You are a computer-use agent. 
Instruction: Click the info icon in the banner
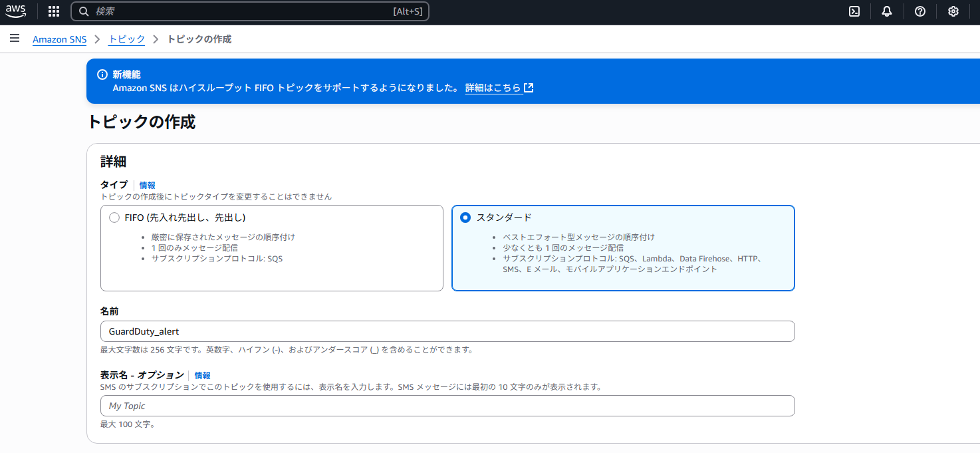click(102, 75)
